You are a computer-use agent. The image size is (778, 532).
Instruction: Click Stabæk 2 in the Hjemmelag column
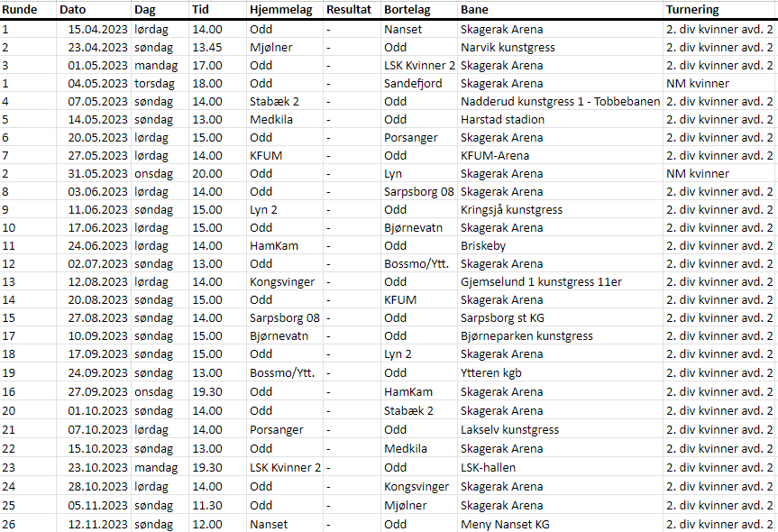point(274,102)
